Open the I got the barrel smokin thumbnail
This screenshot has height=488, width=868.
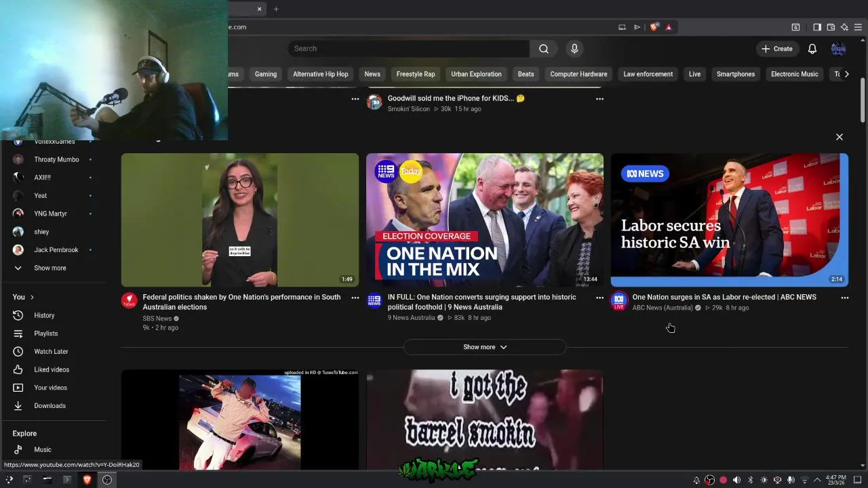point(485,420)
